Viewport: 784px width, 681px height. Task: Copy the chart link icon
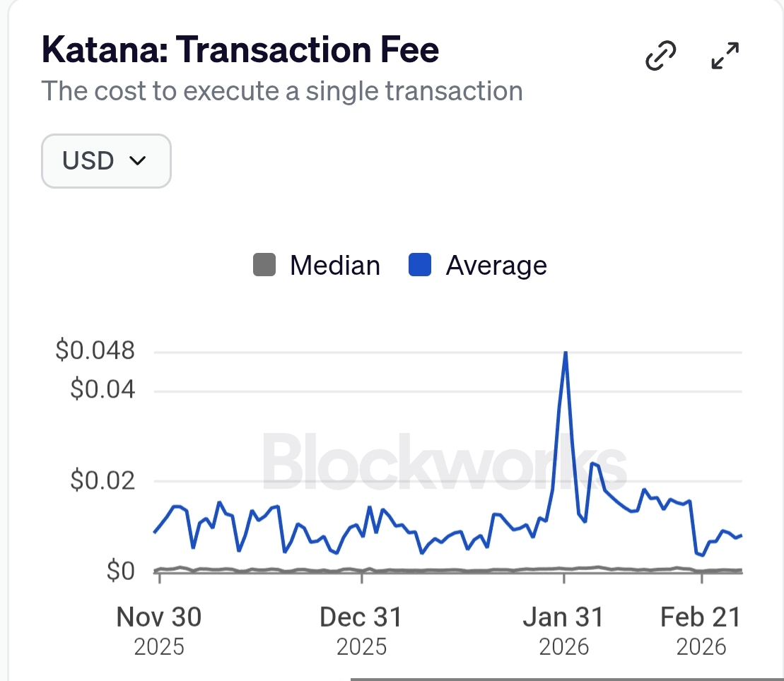pyautogui.click(x=661, y=57)
